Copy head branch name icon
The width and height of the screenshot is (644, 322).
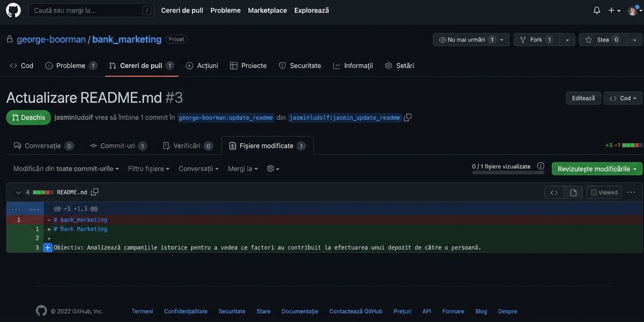(x=407, y=118)
